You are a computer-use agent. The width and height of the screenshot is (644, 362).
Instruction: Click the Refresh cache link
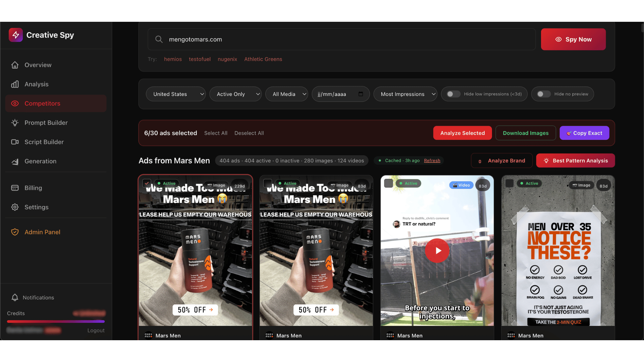pyautogui.click(x=432, y=161)
